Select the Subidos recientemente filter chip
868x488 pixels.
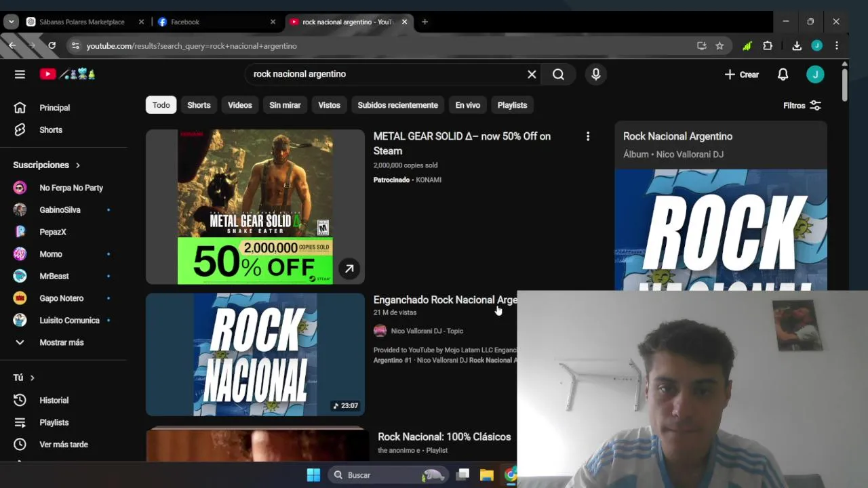(x=398, y=105)
